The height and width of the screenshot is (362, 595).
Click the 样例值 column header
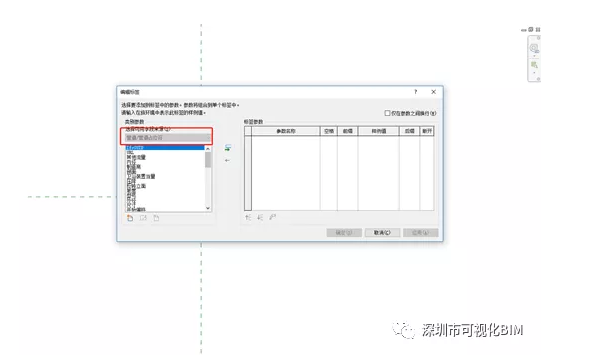379,131
